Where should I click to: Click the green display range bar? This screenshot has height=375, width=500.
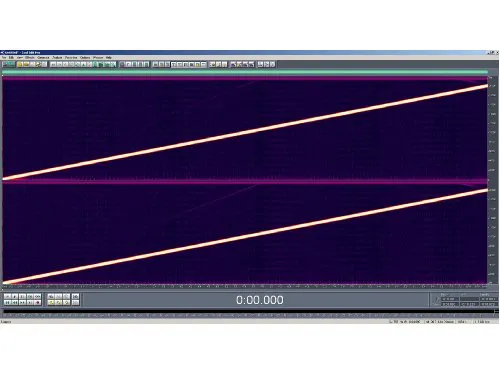pos(245,72)
